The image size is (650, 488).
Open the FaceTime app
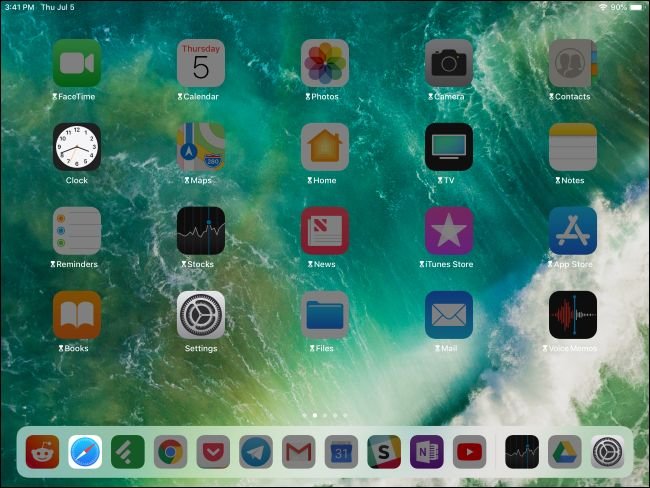[x=77, y=64]
